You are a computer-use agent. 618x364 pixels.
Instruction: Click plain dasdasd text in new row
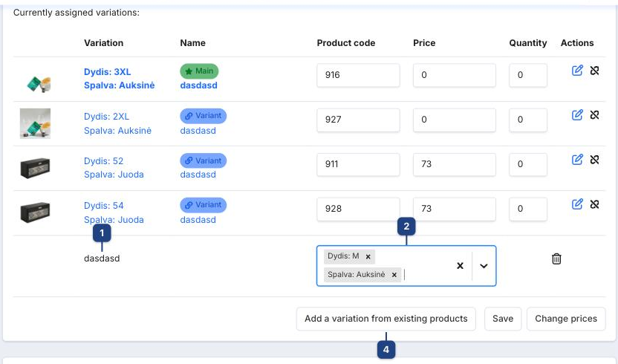102,259
